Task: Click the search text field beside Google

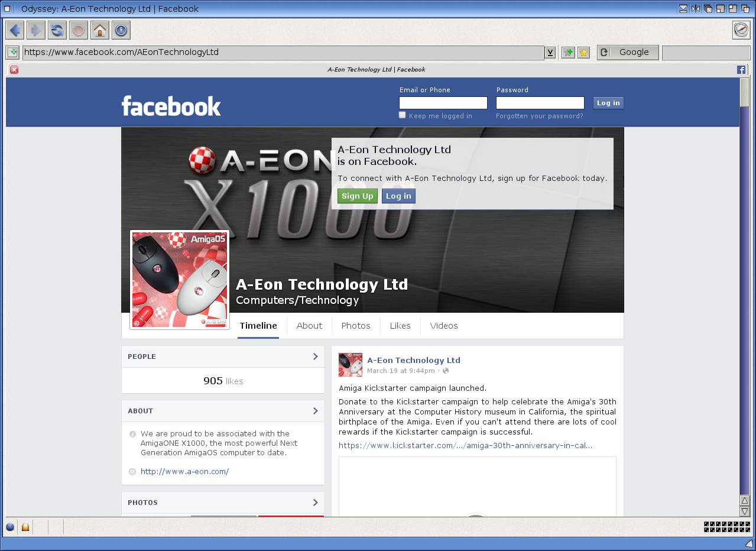Action: [706, 53]
